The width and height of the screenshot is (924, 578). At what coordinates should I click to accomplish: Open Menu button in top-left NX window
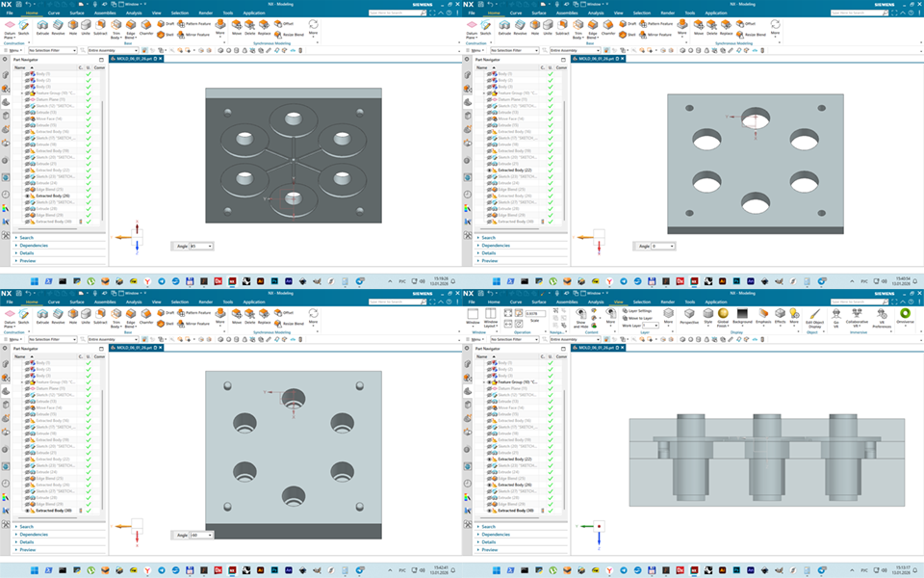pos(13,51)
